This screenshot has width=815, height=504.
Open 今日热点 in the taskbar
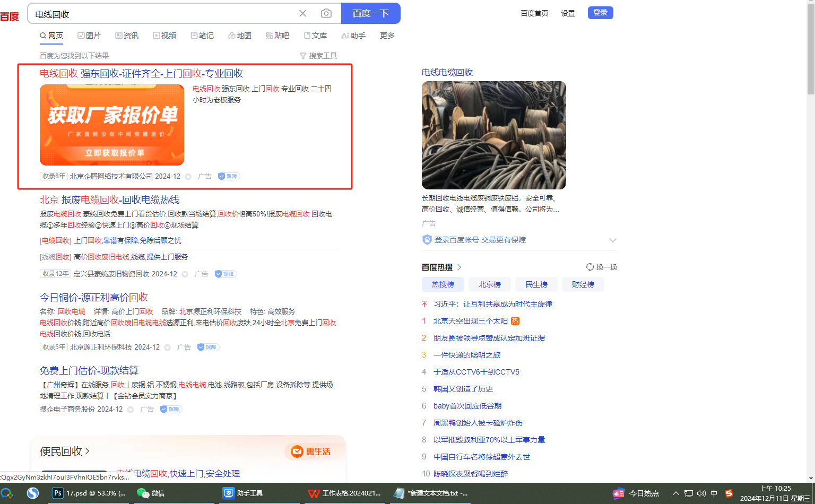(636, 493)
